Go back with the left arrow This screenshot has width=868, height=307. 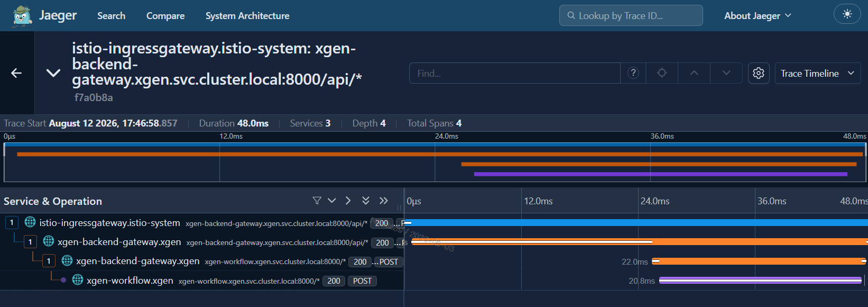(16, 73)
